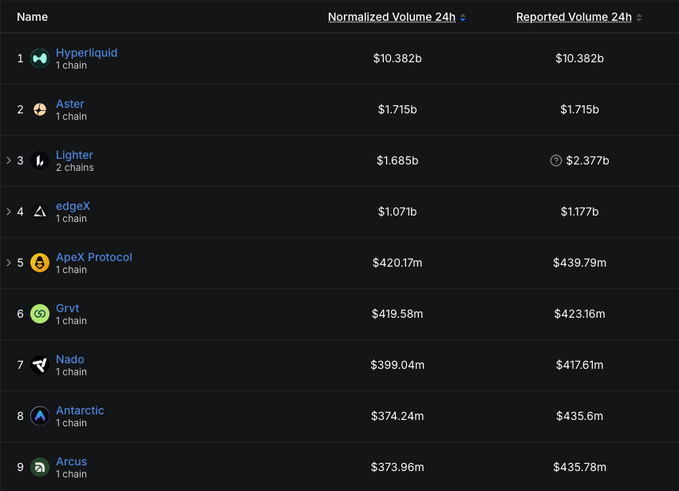The height and width of the screenshot is (491, 679).
Task: Click the Hyperliquid protocol logo
Action: pos(40,58)
